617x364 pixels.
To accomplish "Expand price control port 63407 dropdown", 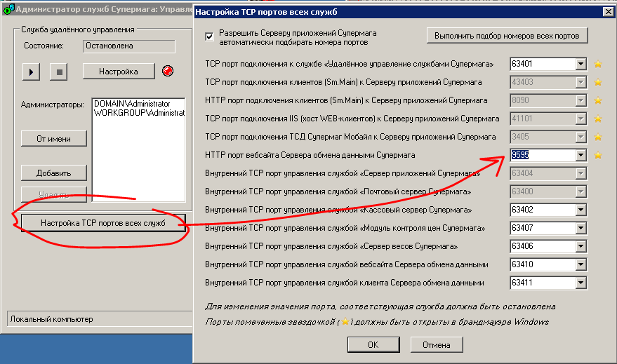I will coord(580,228).
